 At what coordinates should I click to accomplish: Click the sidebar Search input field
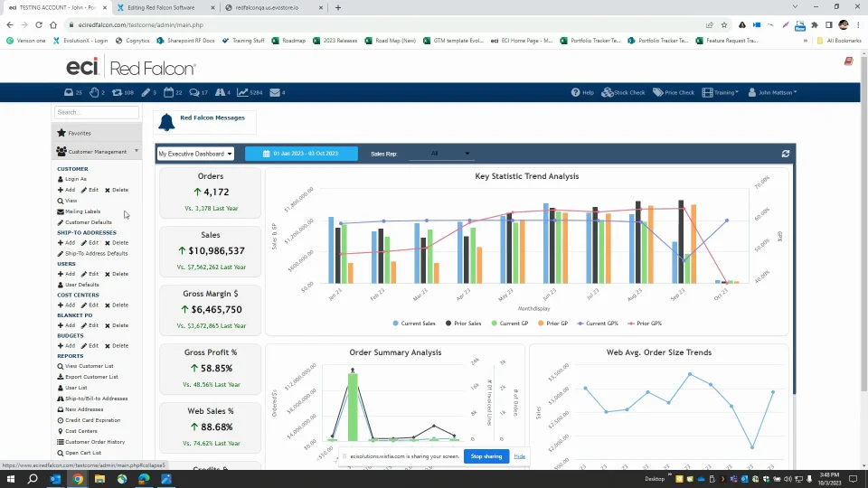click(97, 112)
